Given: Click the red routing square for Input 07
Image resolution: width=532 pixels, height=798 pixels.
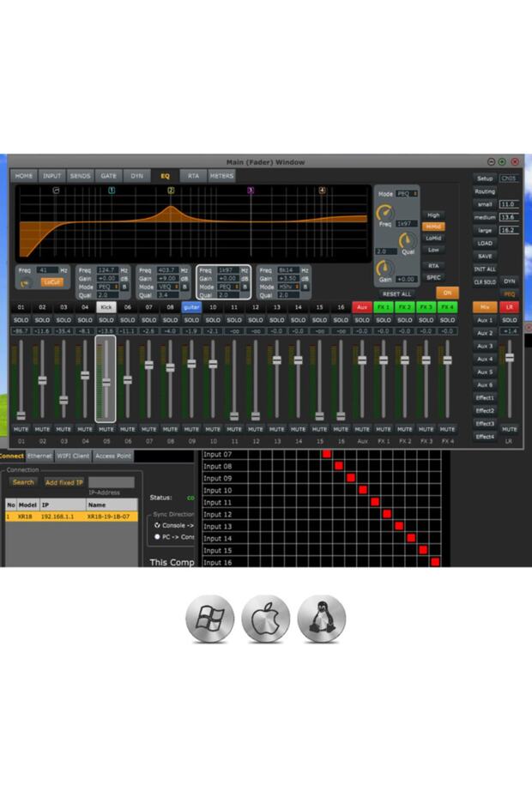Looking at the screenshot, I should [327, 454].
